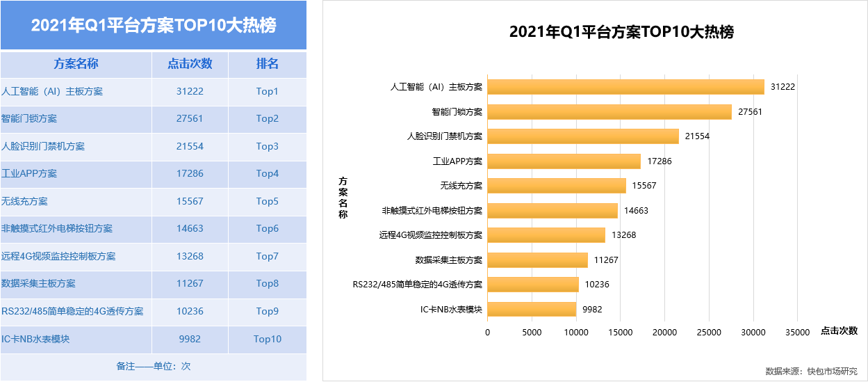Select table value 15567

[x=190, y=202]
